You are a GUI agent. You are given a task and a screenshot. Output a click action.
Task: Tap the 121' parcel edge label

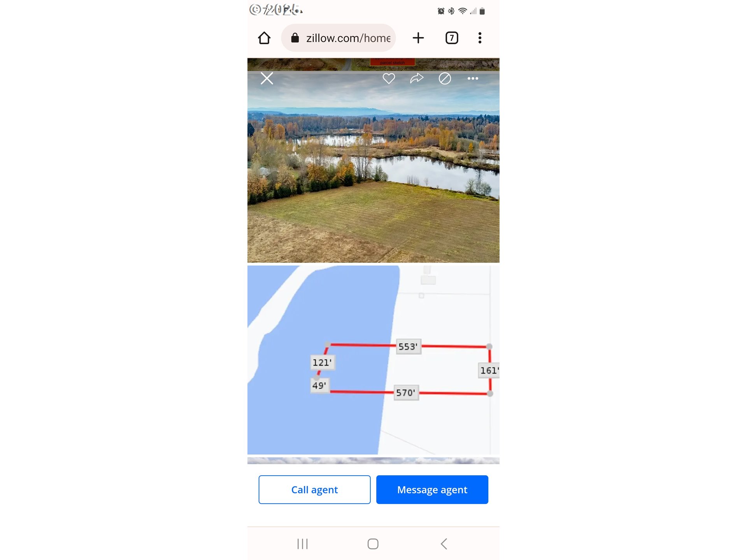pyautogui.click(x=322, y=362)
